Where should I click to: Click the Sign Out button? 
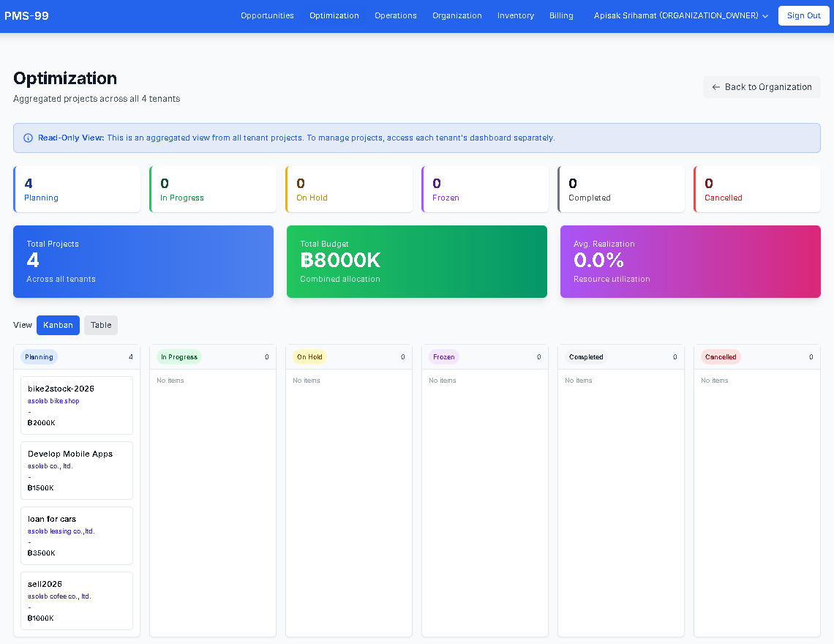point(803,15)
